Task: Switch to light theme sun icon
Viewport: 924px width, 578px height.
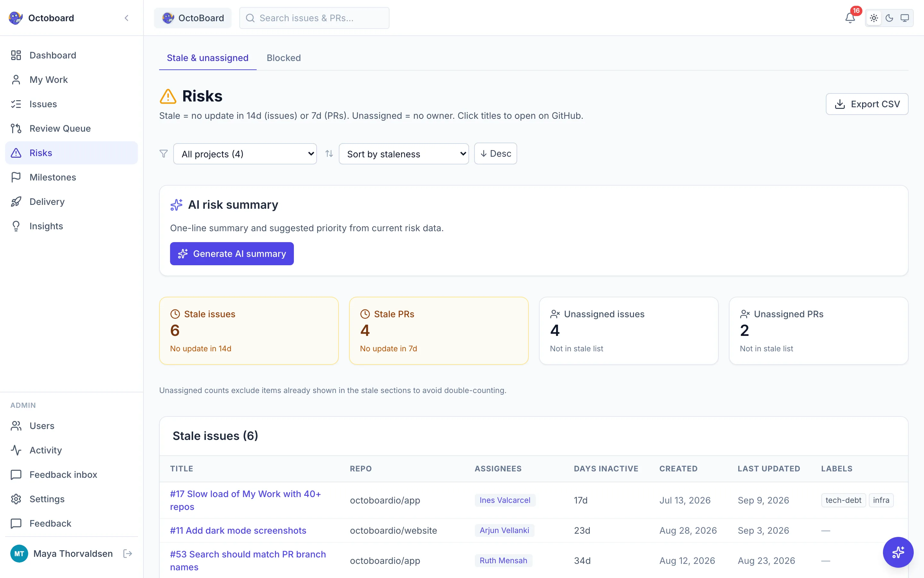Action: coord(874,18)
